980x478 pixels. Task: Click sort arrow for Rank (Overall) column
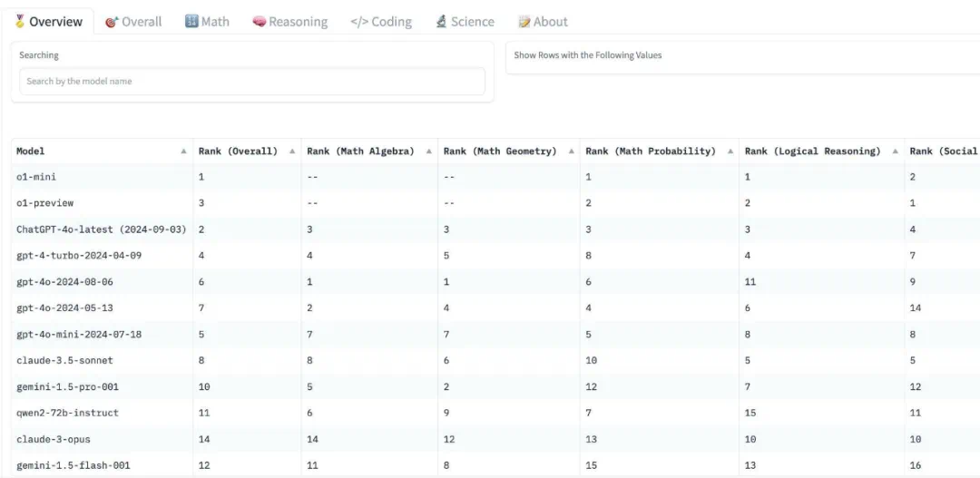click(292, 151)
